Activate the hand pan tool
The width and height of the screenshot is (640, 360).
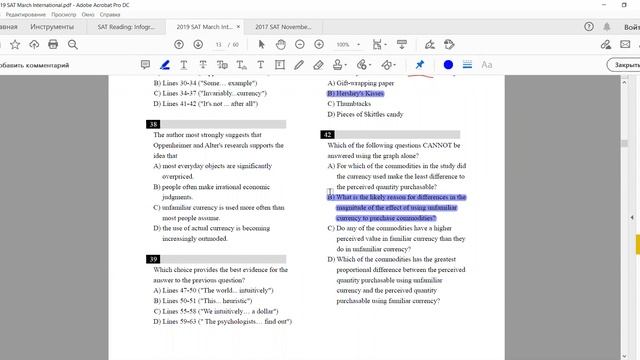[x=280, y=44]
